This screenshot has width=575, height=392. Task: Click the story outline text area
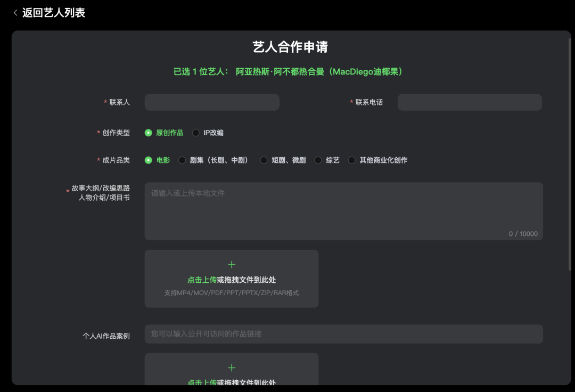click(343, 211)
